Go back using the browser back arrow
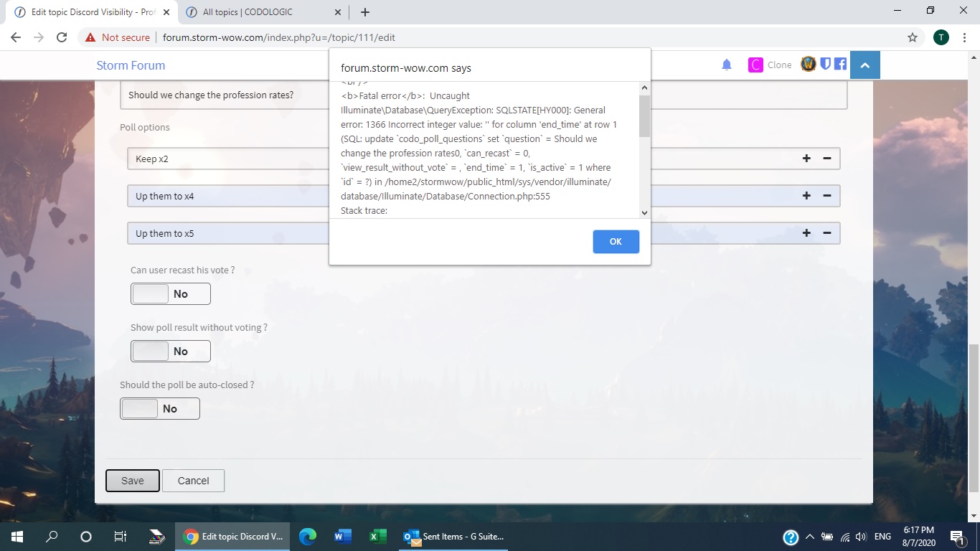Viewport: 980px width, 551px height. coord(16,37)
